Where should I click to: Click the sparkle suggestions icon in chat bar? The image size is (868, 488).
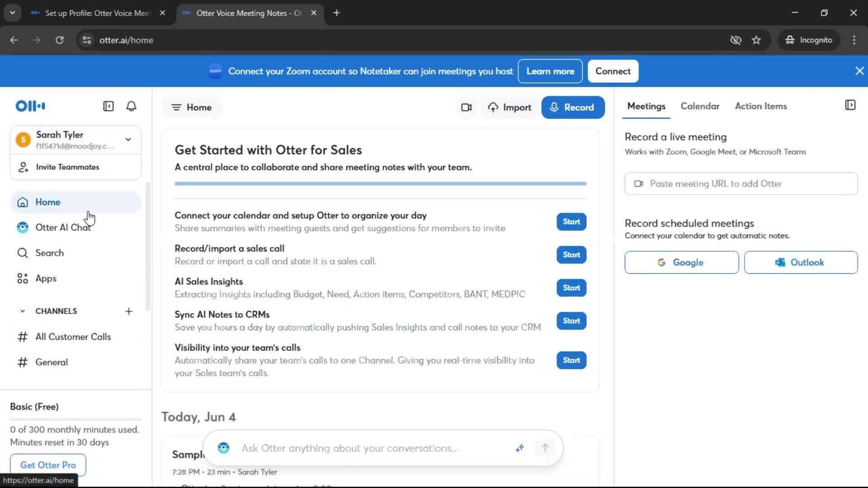520,448
